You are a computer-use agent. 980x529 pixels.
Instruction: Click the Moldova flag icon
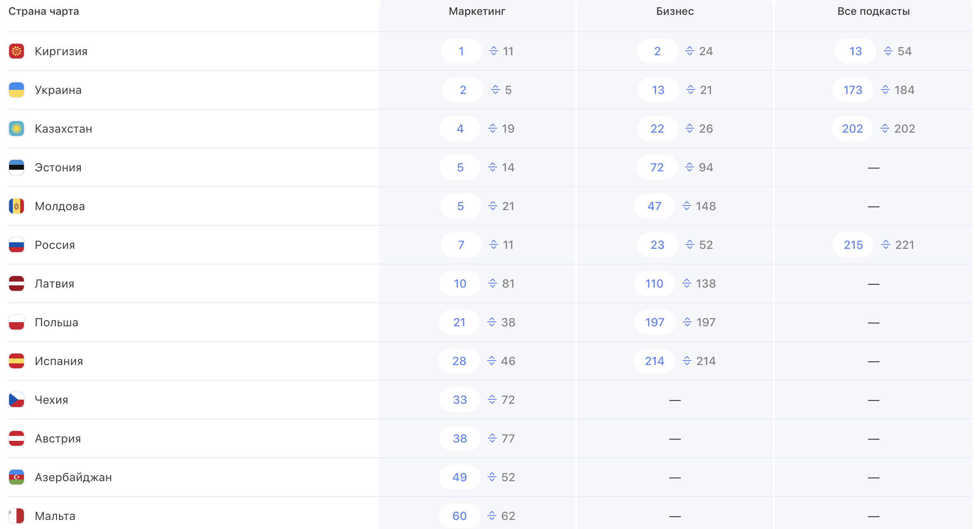point(16,206)
